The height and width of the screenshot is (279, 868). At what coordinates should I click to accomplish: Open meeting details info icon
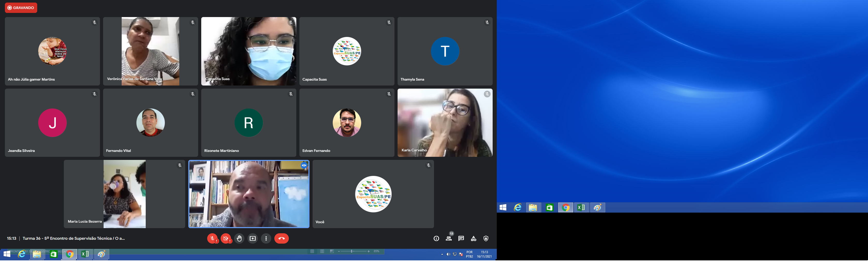[x=436, y=238]
